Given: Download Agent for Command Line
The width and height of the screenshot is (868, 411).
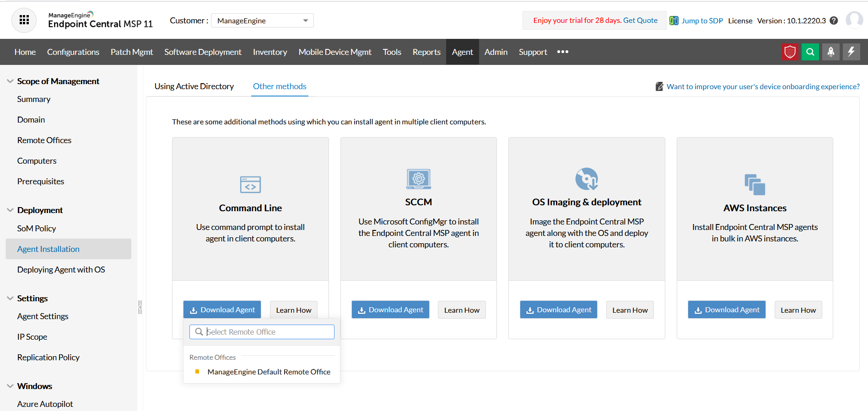Looking at the screenshot, I should 222,310.
